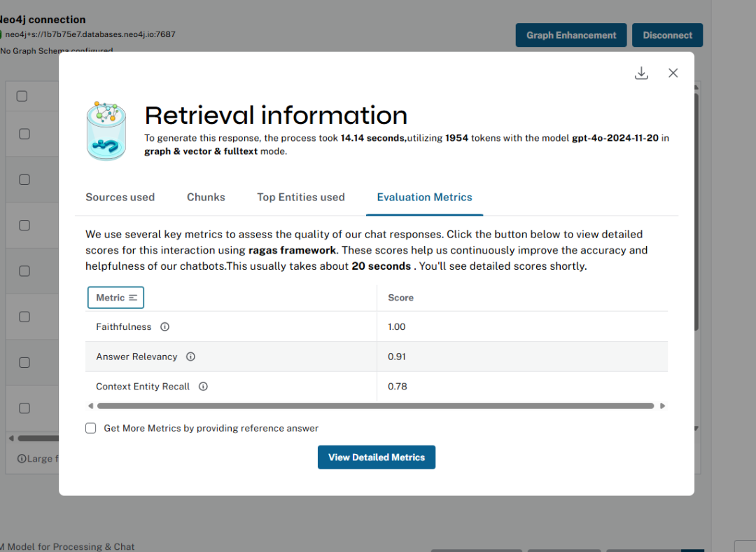This screenshot has height=552, width=756.
Task: Click the metrics table horizontal scrollbar
Action: [x=376, y=406]
